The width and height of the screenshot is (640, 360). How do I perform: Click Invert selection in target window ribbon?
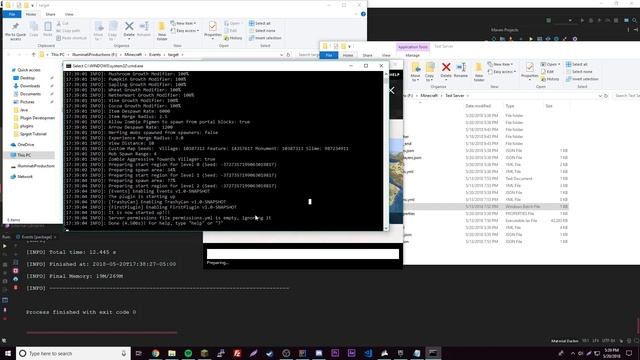point(265,38)
